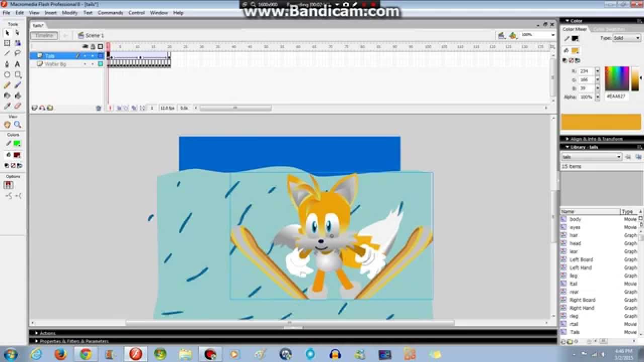This screenshot has width=644, height=362.
Task: Select 'Left Board' in the library list
Action: [581, 259]
